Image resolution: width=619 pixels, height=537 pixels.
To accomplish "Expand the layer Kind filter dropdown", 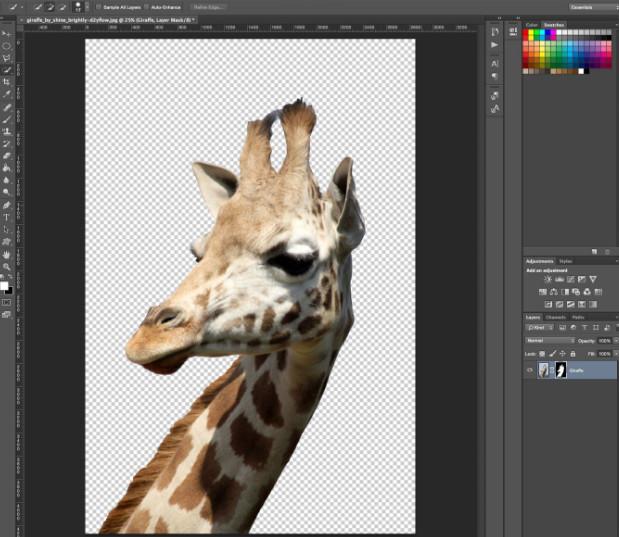I will pos(541,328).
